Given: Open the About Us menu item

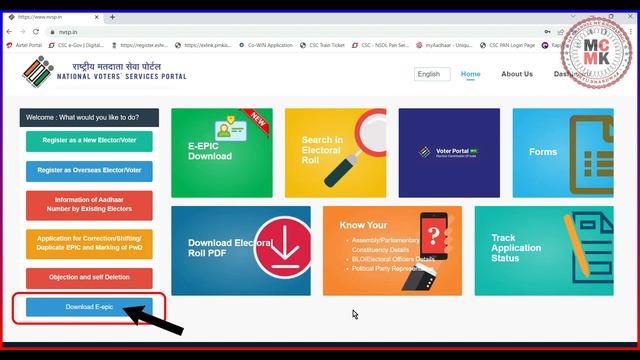Looking at the screenshot, I should coord(517,74).
